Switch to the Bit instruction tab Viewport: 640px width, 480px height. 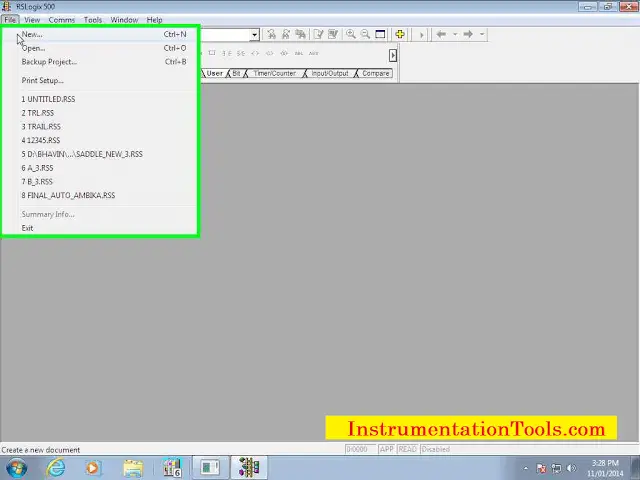pos(236,73)
